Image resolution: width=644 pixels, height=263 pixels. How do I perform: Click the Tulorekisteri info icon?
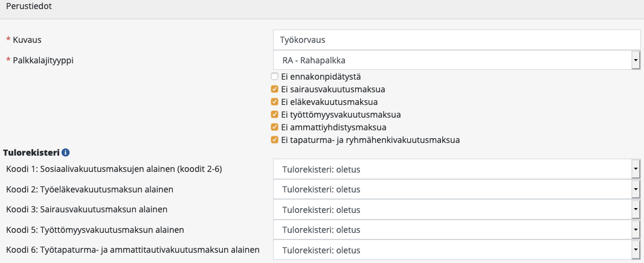coord(65,153)
